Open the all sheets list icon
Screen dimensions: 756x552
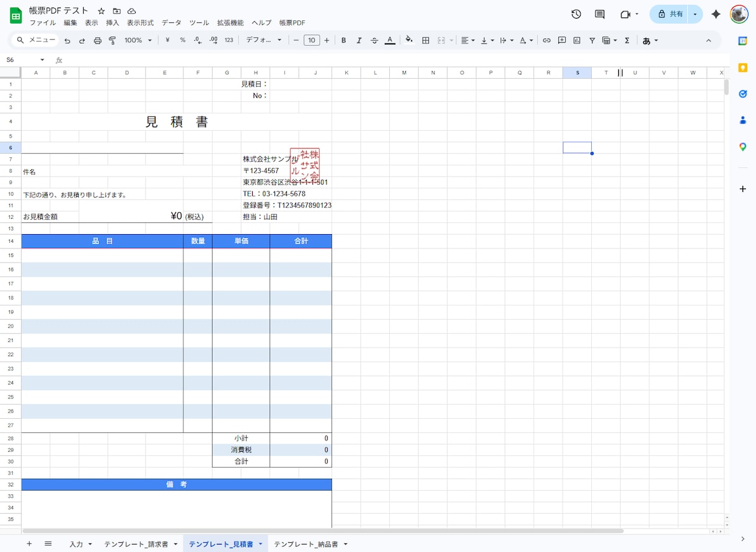pos(48,543)
